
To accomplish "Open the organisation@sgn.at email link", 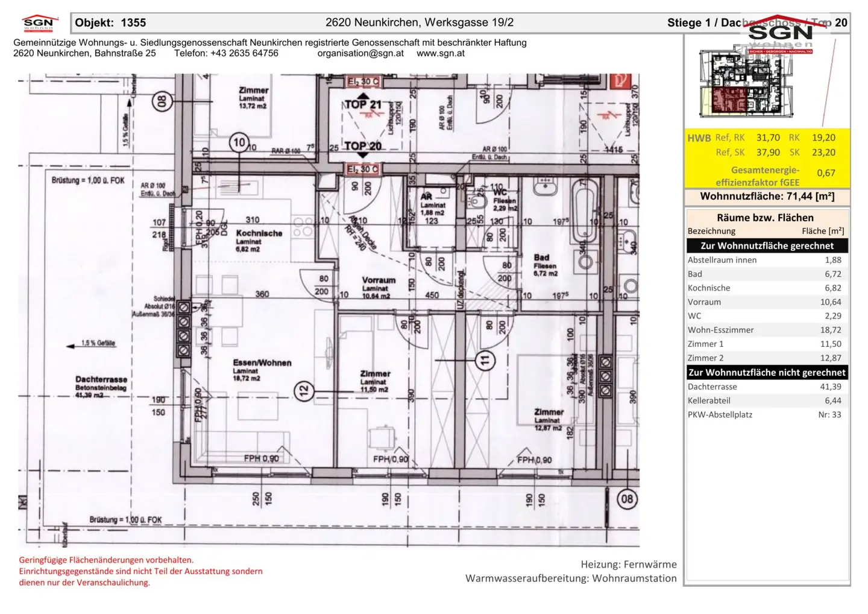I will tap(360, 53).
